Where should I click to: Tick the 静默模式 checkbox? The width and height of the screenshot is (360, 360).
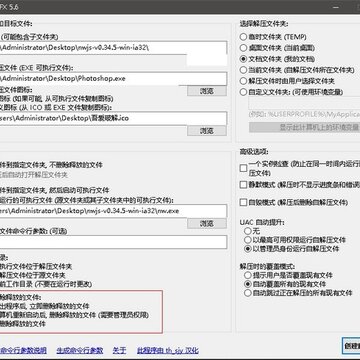click(x=244, y=185)
